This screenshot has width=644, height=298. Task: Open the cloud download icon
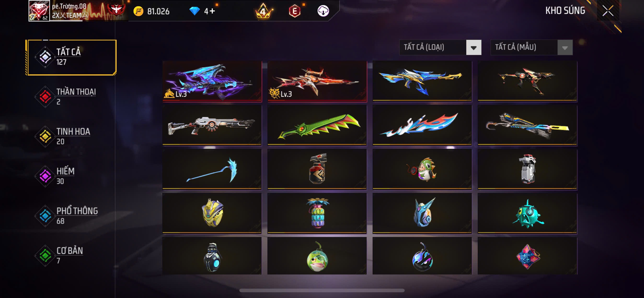[x=323, y=11]
